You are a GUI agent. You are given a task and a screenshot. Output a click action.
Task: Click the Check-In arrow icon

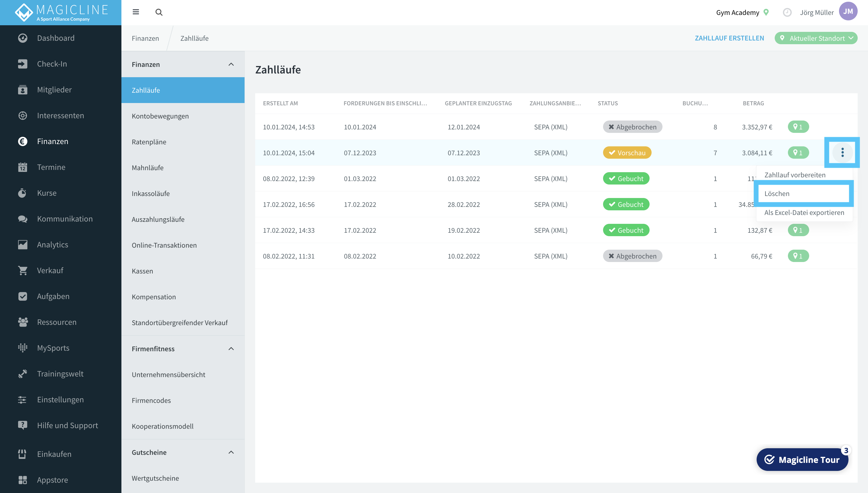[x=23, y=64]
